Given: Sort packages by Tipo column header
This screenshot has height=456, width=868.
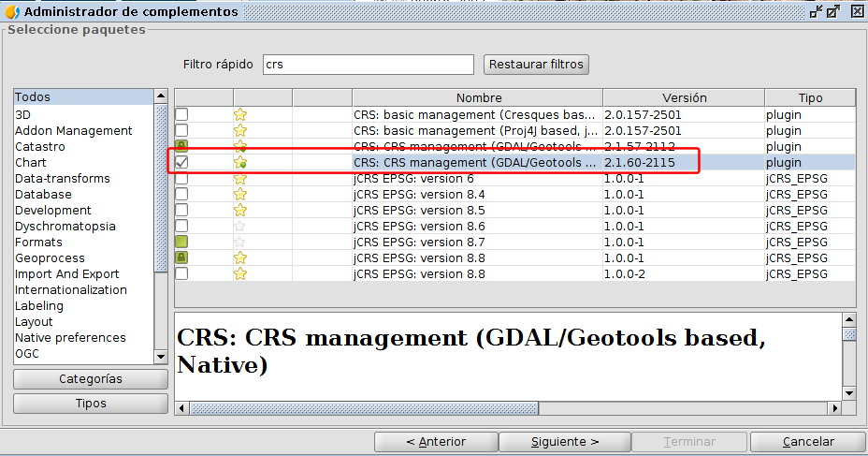Looking at the screenshot, I should coord(810,97).
